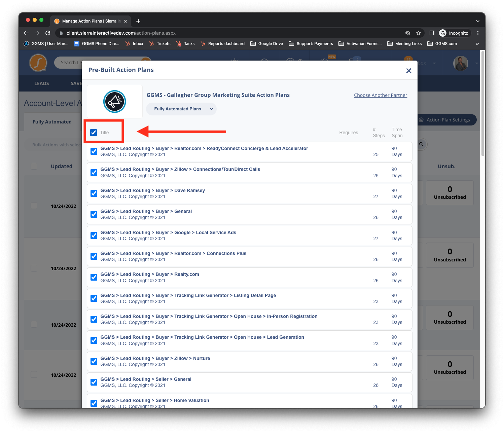Bookmark this page with the star icon
Image resolution: width=504 pixels, height=433 pixels.
click(x=419, y=33)
